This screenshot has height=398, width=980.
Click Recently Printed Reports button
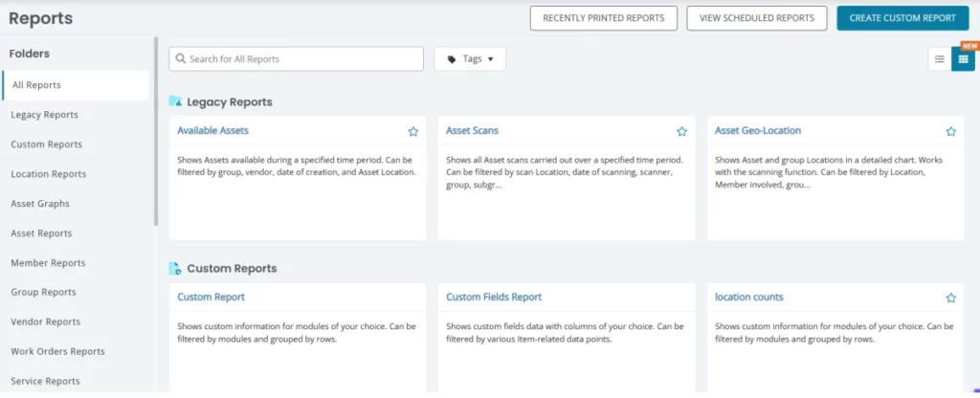click(x=604, y=18)
